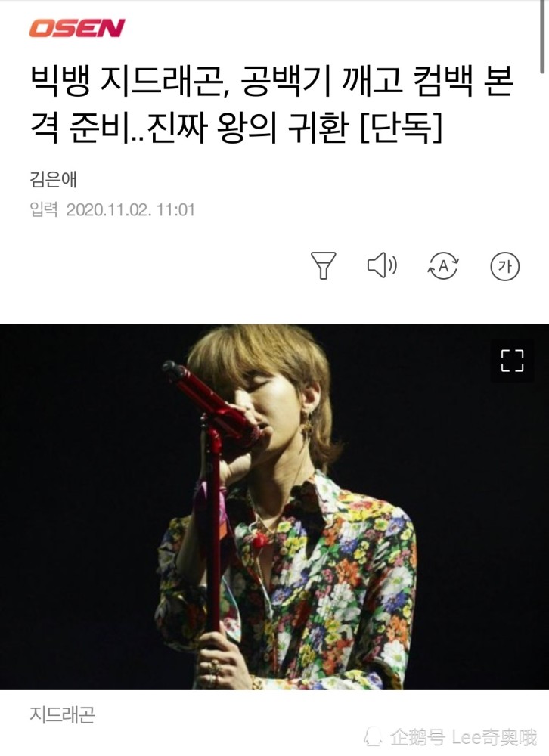The image size is (549, 756).
Task: Click the translate icon with letter A
Action: tap(443, 265)
